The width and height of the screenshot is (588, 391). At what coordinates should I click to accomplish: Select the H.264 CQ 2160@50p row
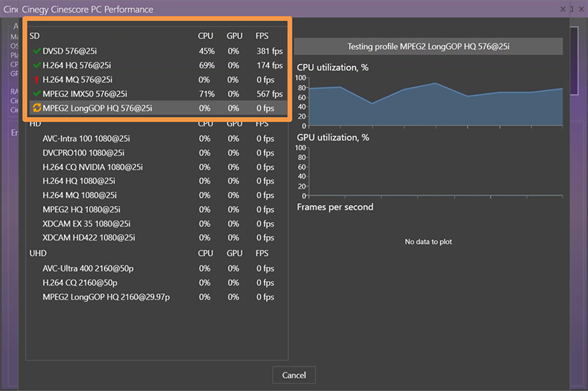point(158,283)
